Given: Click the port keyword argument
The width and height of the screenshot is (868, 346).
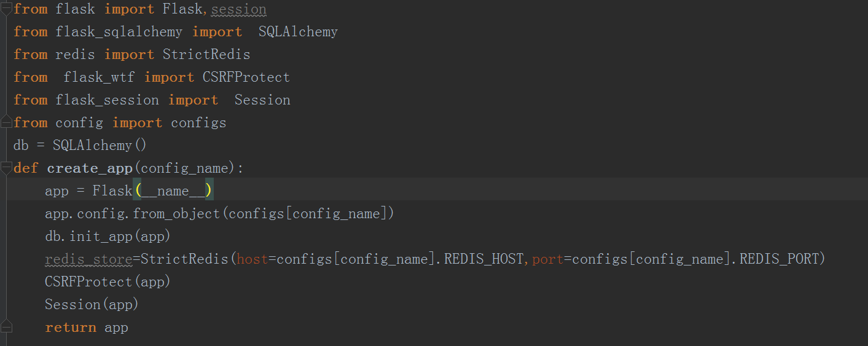Looking at the screenshot, I should (x=548, y=259).
